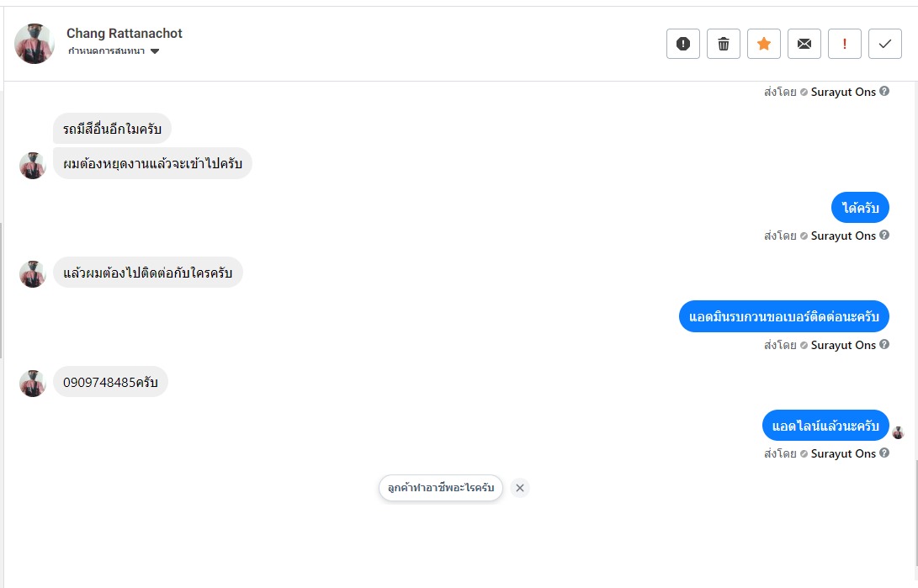This screenshot has height=588, width=918.
Task: Select the message แล้วผมต้องไปติดต่อกับใครครับ
Action: coord(148,273)
